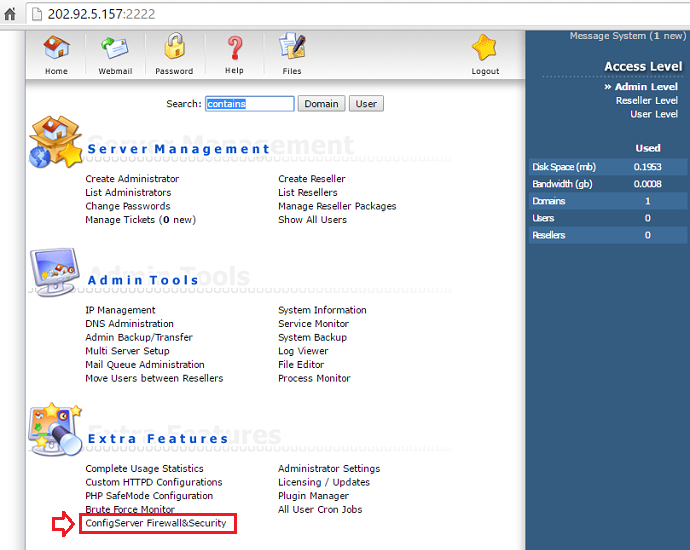The height and width of the screenshot is (550, 690).
Task: Open the Plugin Manager link
Action: click(x=313, y=496)
